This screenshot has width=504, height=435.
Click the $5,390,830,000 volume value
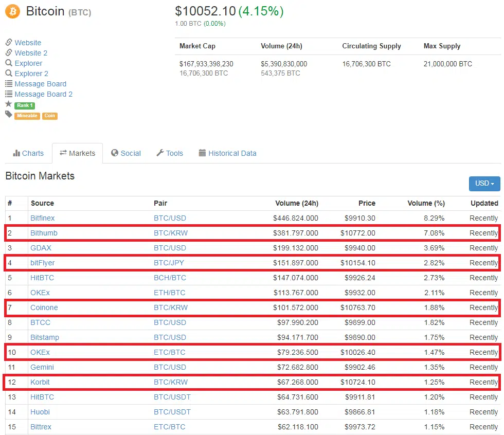(x=284, y=64)
